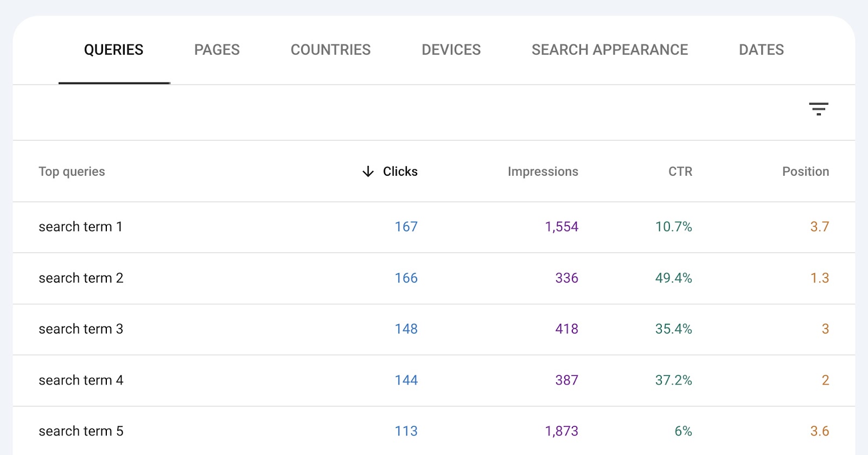Switch to the DEVICES tab
The width and height of the screenshot is (868, 455).
click(451, 49)
